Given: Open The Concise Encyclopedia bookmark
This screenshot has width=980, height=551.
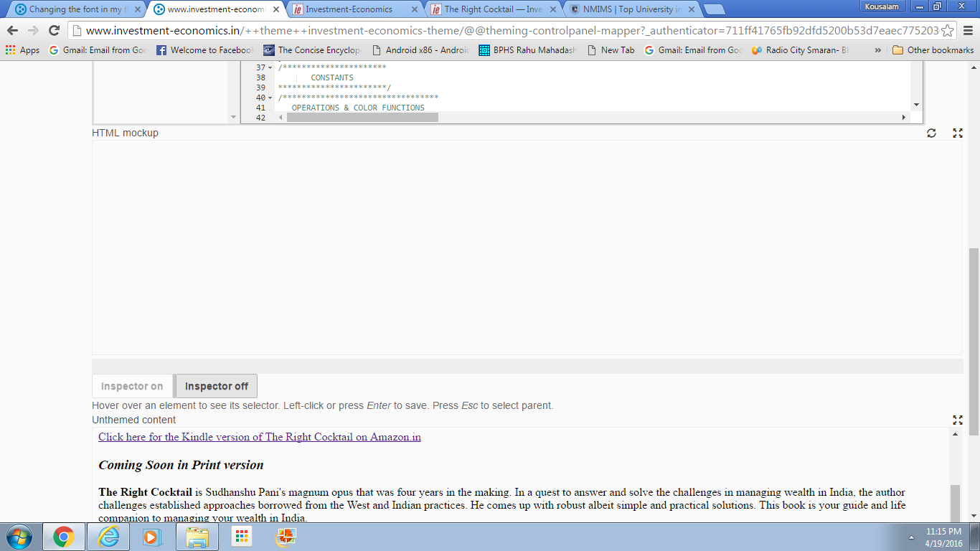Looking at the screenshot, I should (x=312, y=50).
